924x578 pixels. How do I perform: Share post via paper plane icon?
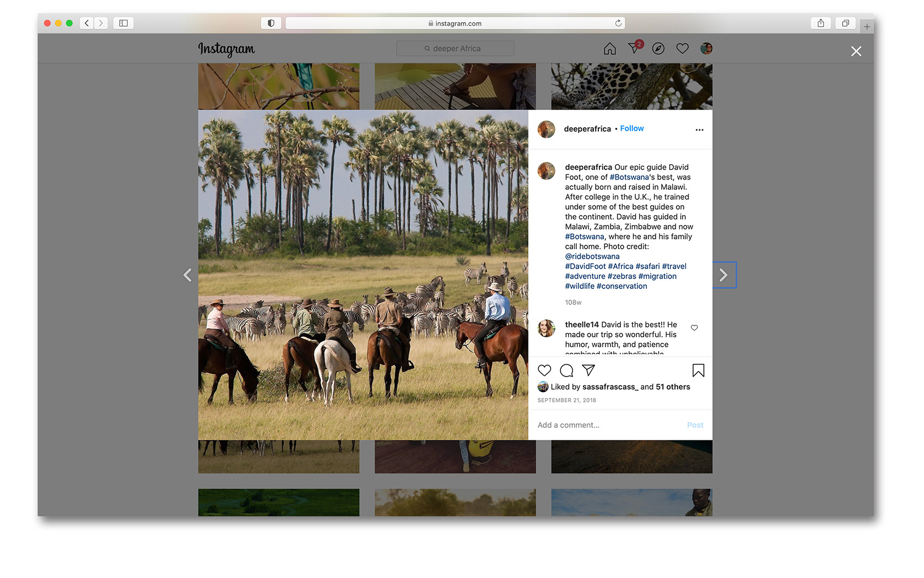[588, 370]
